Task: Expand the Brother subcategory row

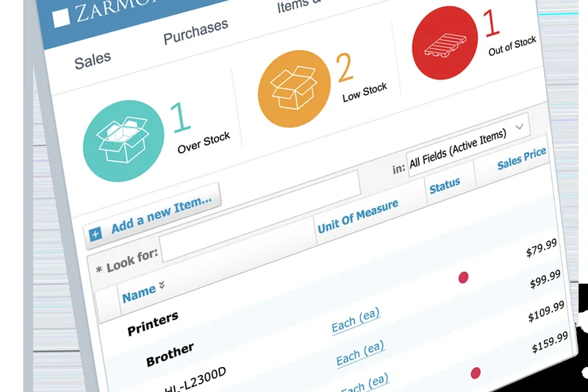Action: (x=170, y=354)
